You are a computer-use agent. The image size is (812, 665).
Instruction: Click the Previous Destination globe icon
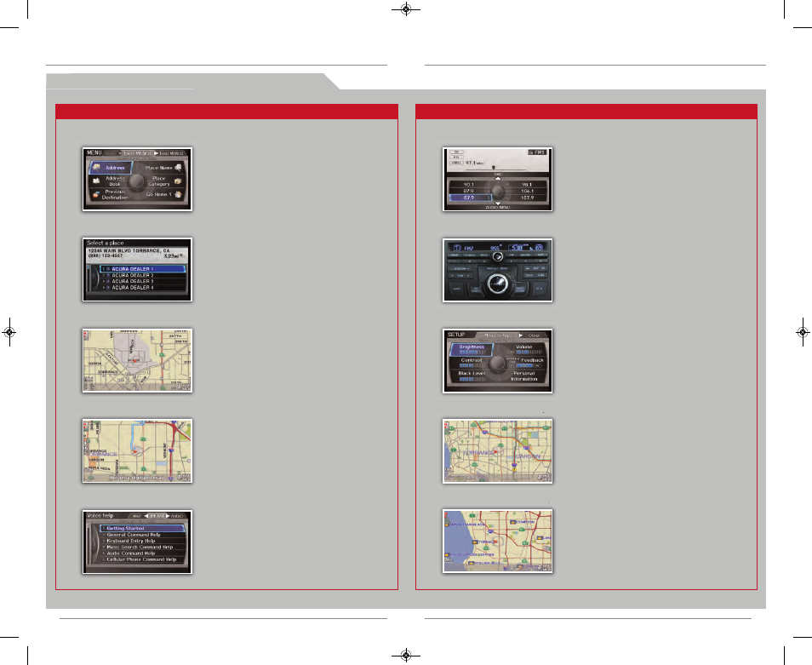pyautogui.click(x=96, y=195)
